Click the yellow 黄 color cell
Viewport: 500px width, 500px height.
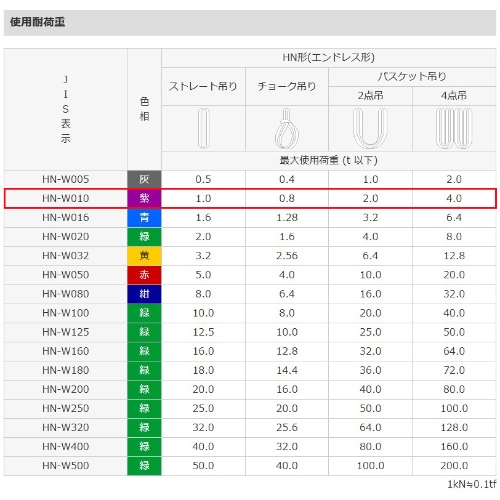(144, 256)
